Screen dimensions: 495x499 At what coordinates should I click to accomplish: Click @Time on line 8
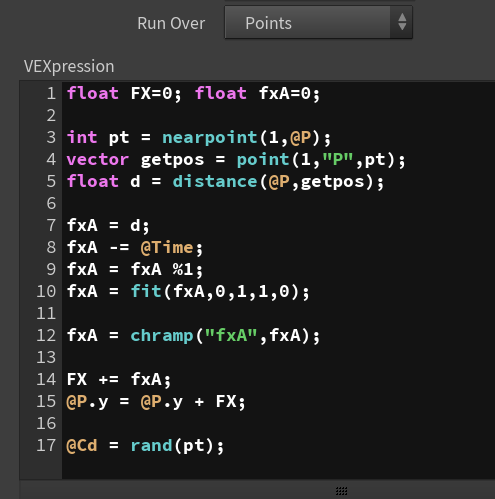167,247
